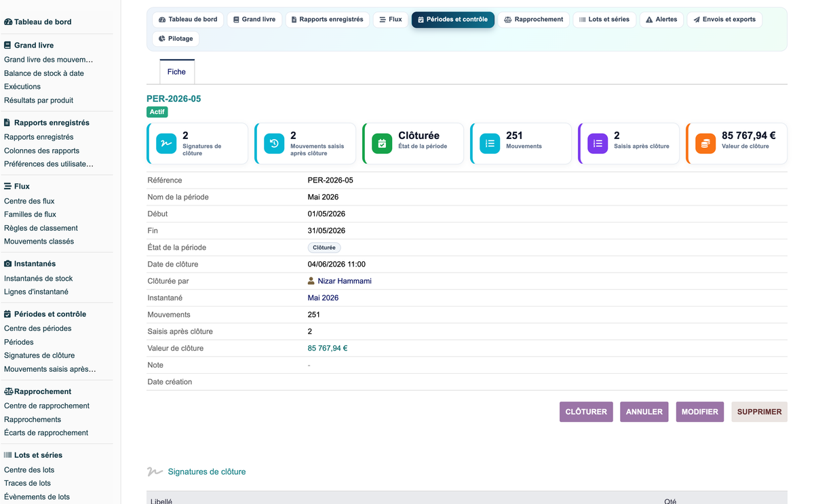This screenshot has width=814, height=504.
Task: Open the Rapprochement top navigation tab
Action: [534, 20]
